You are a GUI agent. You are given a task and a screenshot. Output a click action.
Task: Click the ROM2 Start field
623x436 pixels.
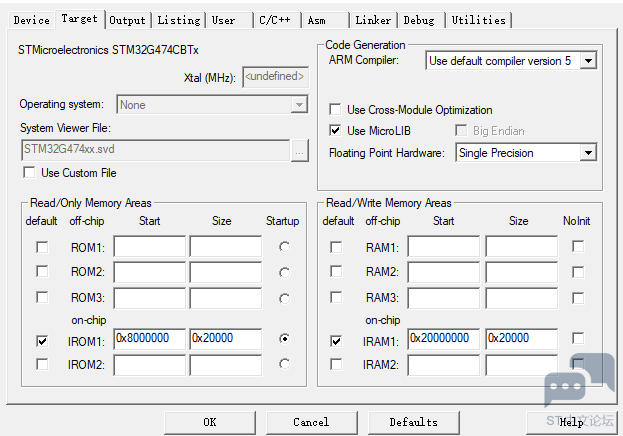[149, 272]
